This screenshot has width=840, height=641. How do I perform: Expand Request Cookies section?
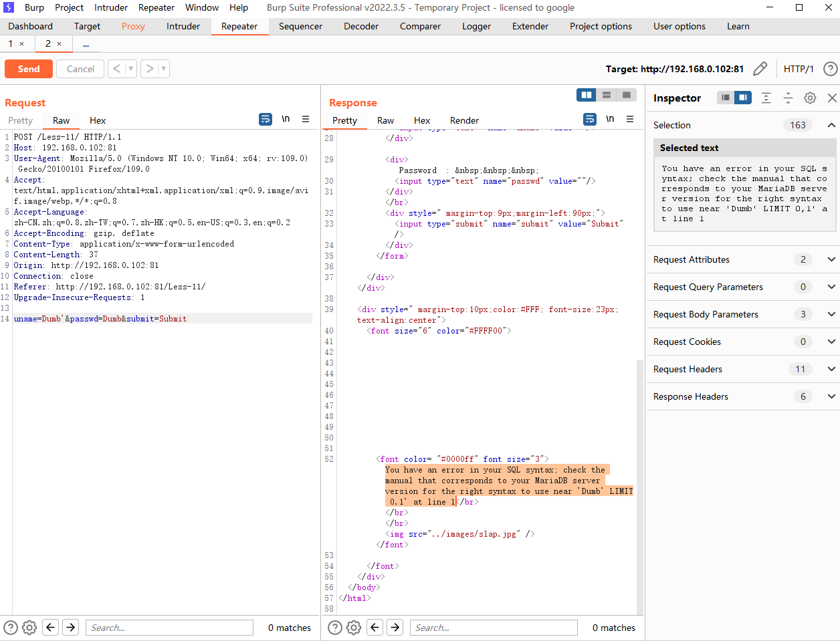831,342
